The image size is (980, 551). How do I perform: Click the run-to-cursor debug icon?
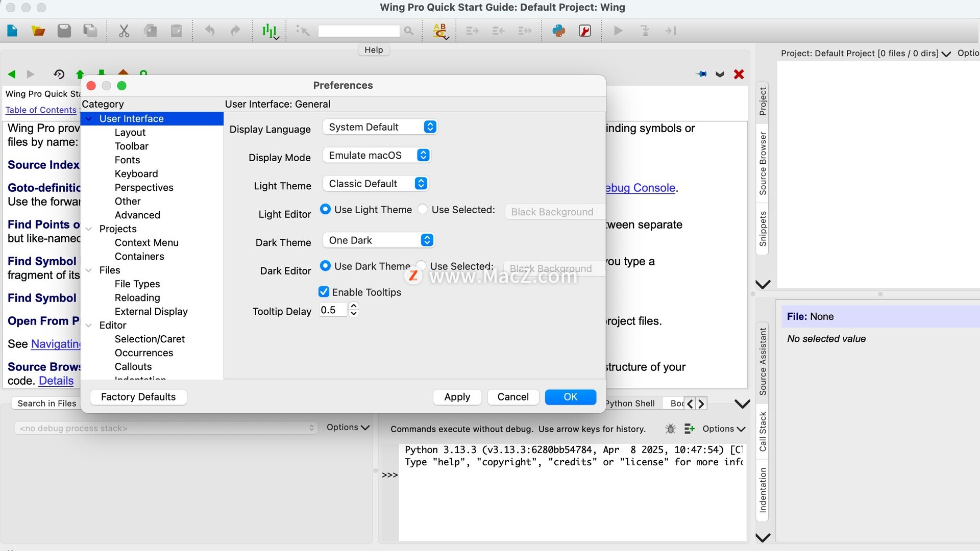coord(671,31)
